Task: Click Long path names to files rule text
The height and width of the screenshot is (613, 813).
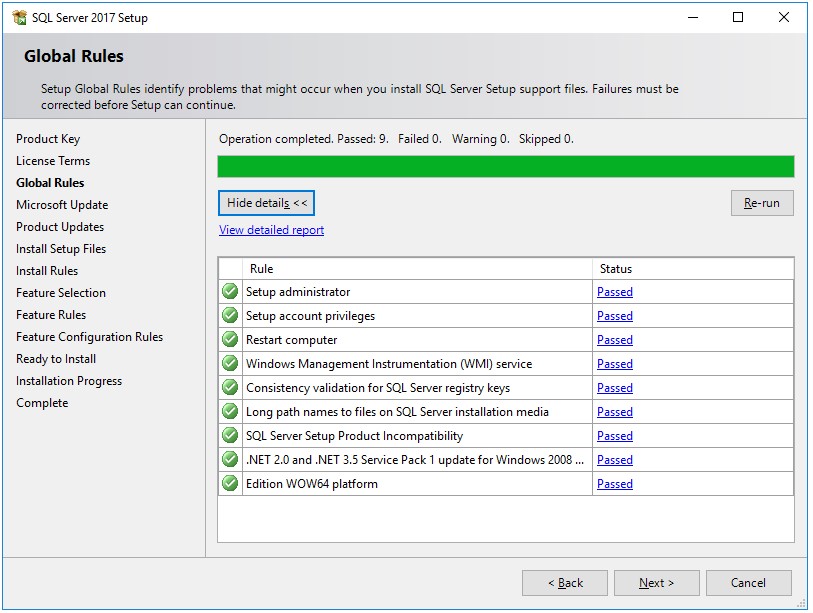Action: coord(397,412)
